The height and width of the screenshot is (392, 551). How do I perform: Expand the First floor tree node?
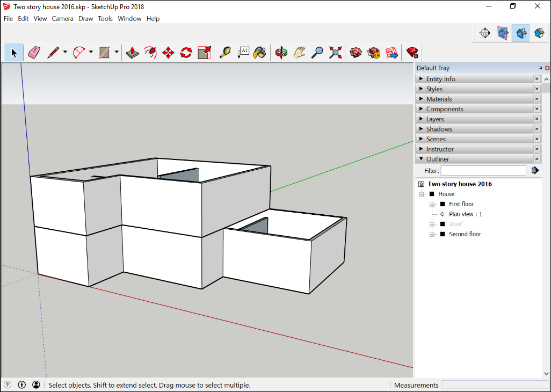coord(432,204)
